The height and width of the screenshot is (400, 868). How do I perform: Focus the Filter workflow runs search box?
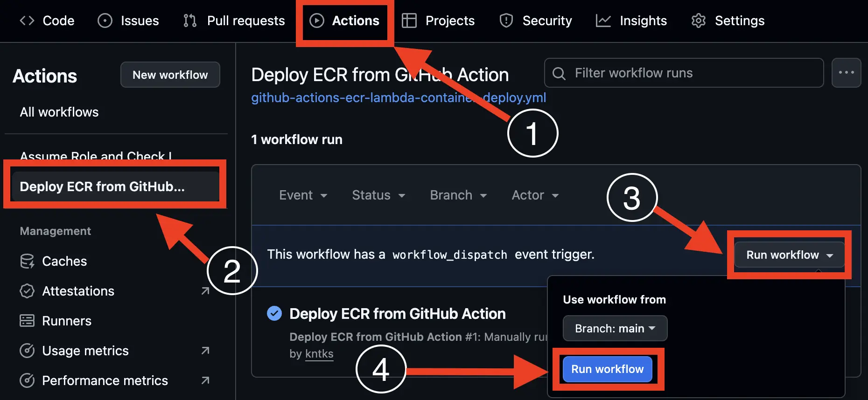point(684,73)
